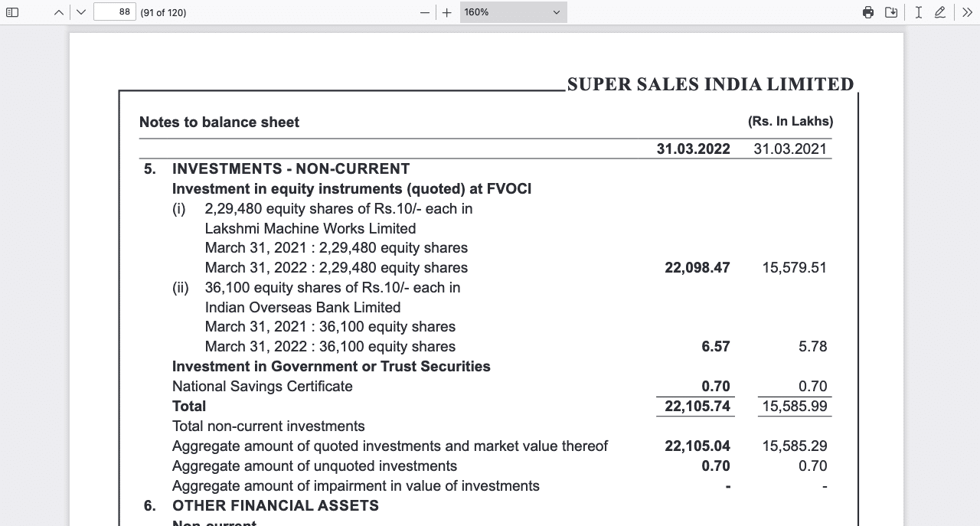The image size is (980, 526).
Task: Go to the next page
Action: click(81, 12)
